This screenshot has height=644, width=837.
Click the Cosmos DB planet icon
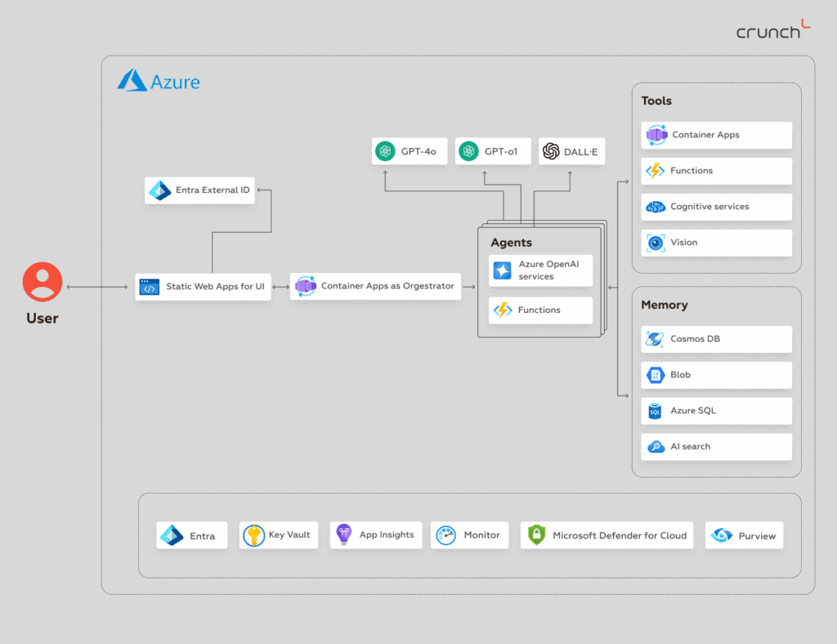point(655,339)
